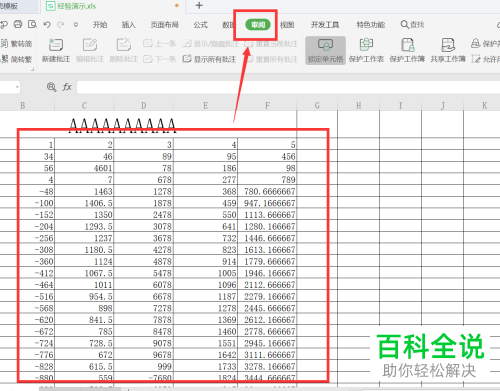Open the 公式 (Formulas) tab
Viewport: 500px width, 391px height.
point(200,25)
